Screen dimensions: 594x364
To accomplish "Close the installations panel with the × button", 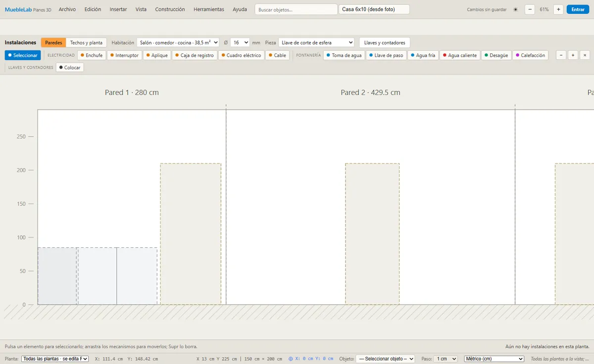I will pos(585,55).
